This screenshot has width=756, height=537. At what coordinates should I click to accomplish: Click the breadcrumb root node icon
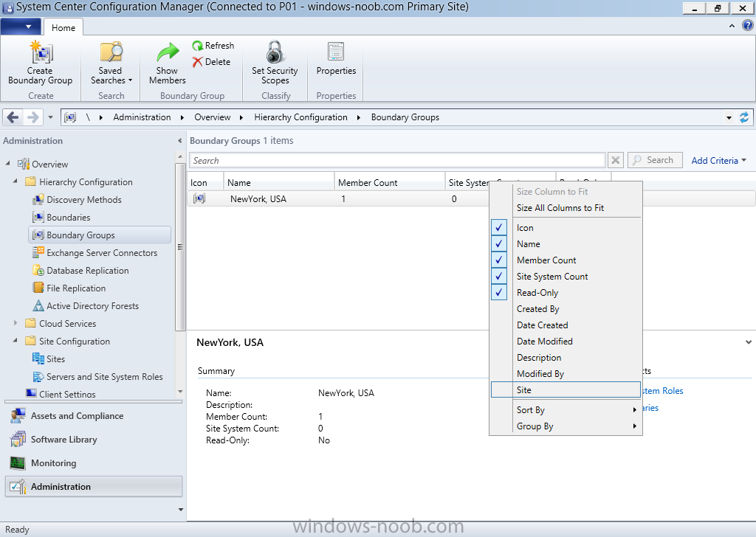[x=70, y=117]
